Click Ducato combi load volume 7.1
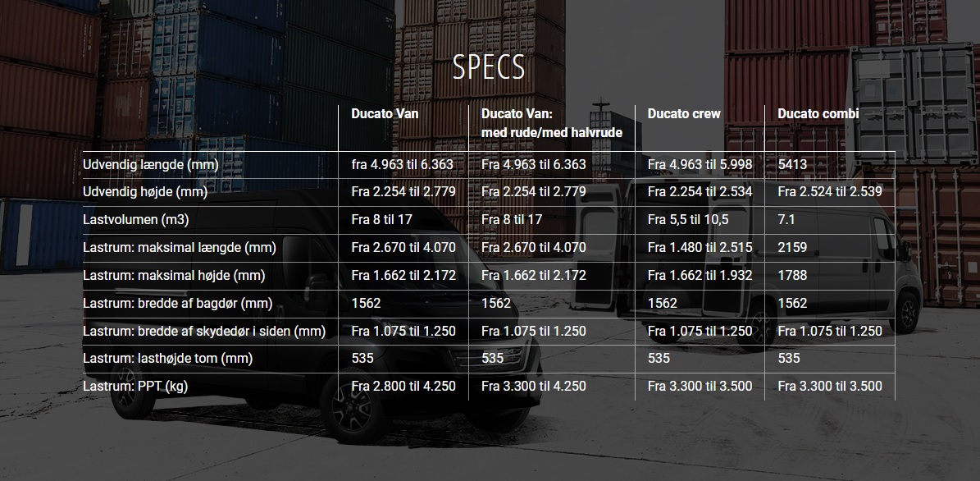Screen dimensions: 980x481 [786, 219]
